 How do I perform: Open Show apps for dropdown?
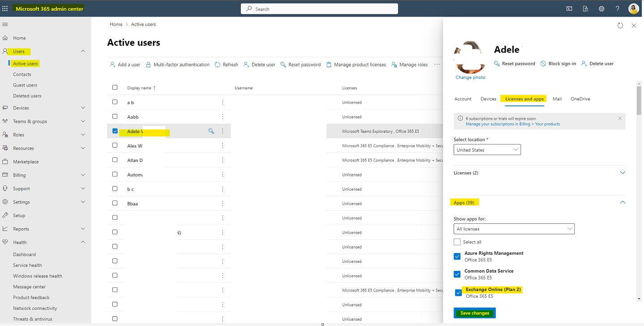514,229
